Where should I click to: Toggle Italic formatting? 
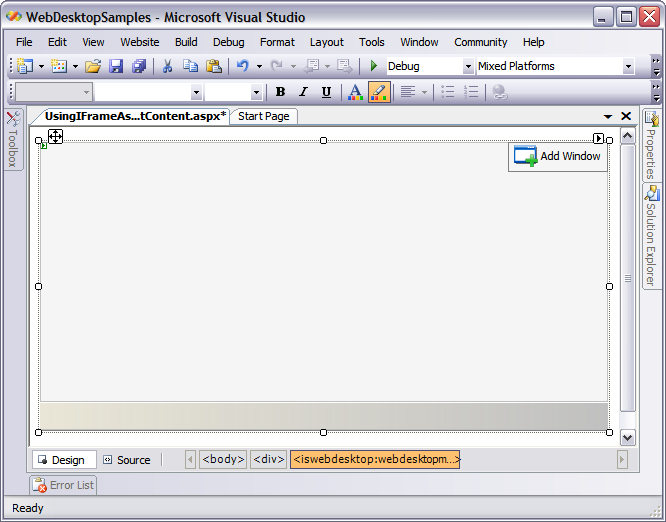(303, 92)
